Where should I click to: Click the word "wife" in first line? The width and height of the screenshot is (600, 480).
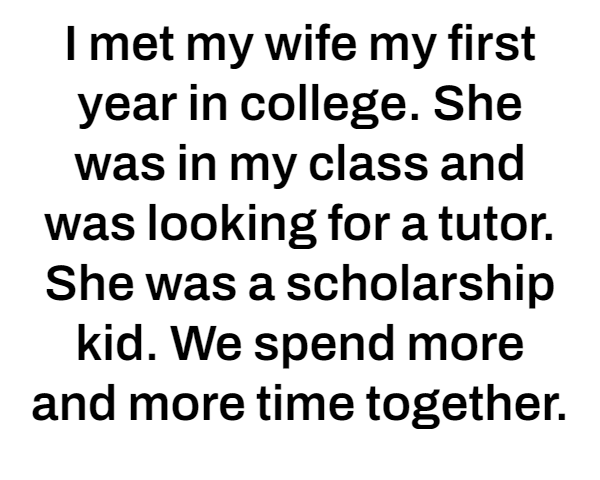coord(311,43)
